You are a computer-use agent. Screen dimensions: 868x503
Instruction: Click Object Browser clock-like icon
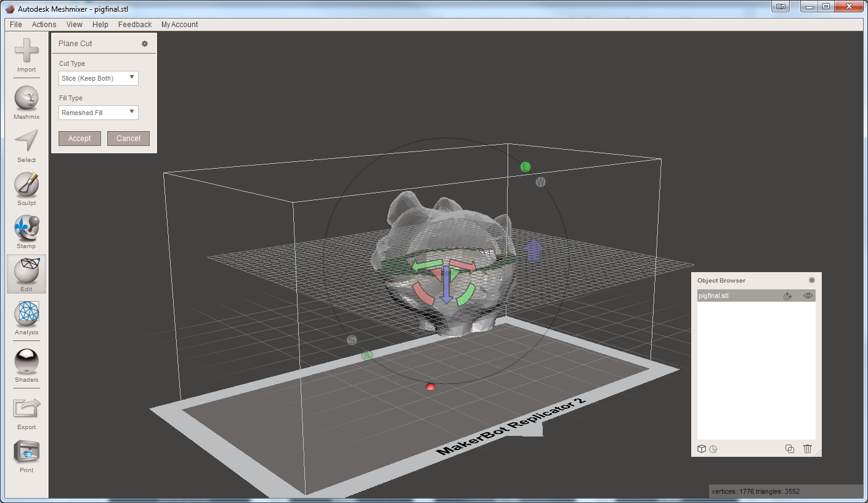pos(713,449)
